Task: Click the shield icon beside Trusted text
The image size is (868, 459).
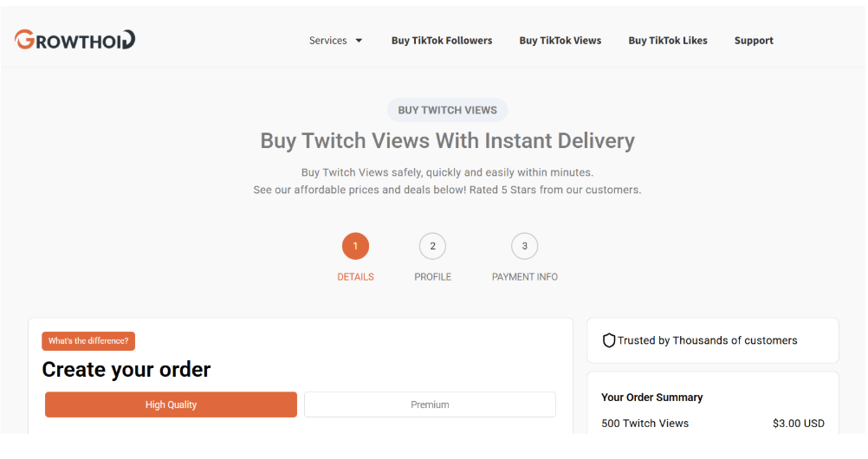Action: click(x=609, y=340)
